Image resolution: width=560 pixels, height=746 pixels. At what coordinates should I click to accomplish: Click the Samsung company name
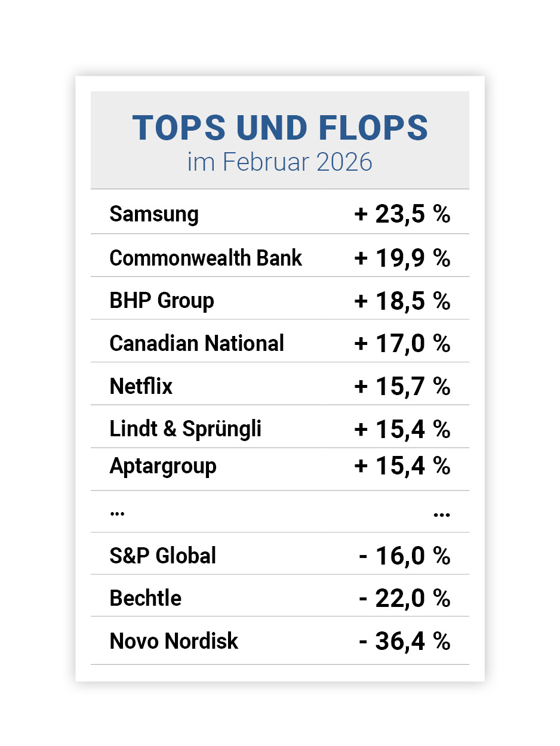click(x=154, y=214)
